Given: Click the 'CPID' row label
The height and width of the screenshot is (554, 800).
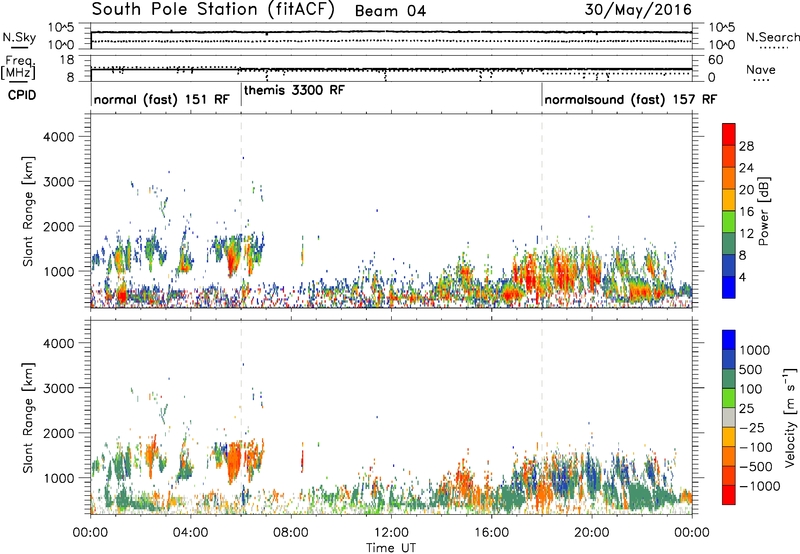Looking at the screenshot, I should point(22,95).
